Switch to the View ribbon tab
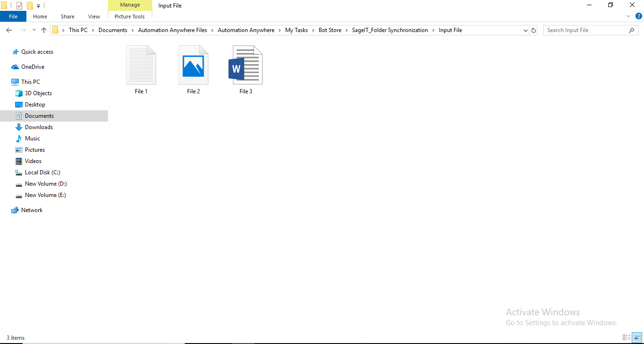This screenshot has width=644, height=344. pos(94,16)
